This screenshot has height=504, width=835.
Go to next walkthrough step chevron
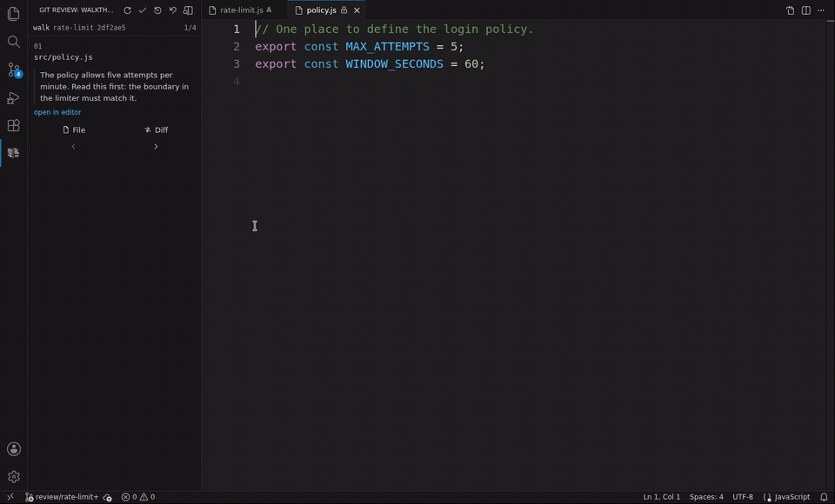point(156,146)
